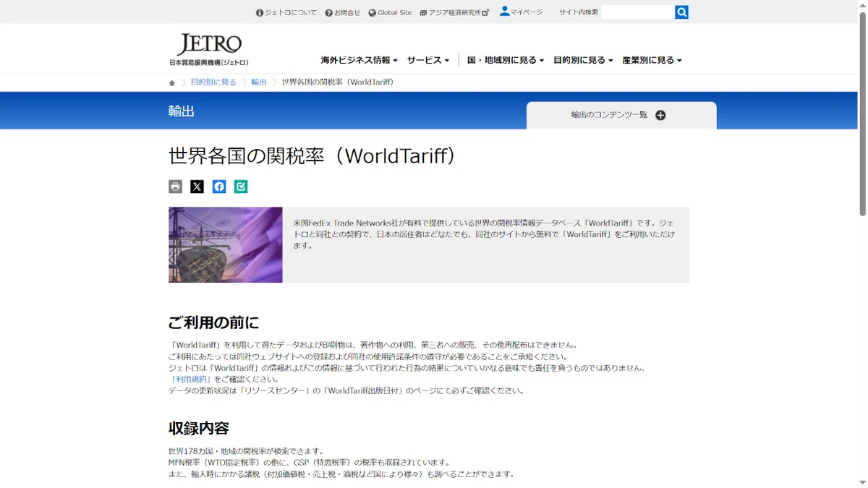Share page on Facebook icon
The image size is (868, 488).
tap(219, 187)
